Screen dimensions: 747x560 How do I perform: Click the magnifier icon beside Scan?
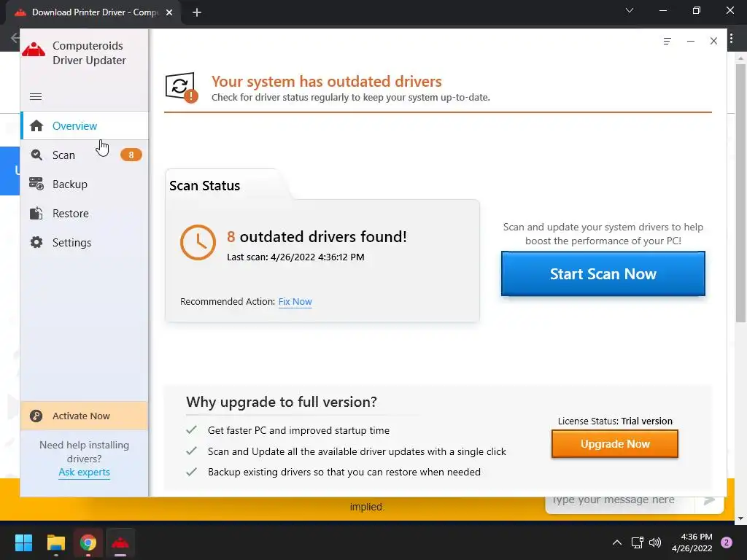[36, 155]
